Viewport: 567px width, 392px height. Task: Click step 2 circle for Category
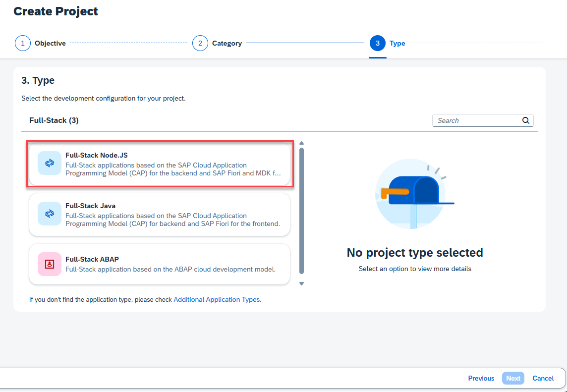(x=200, y=43)
